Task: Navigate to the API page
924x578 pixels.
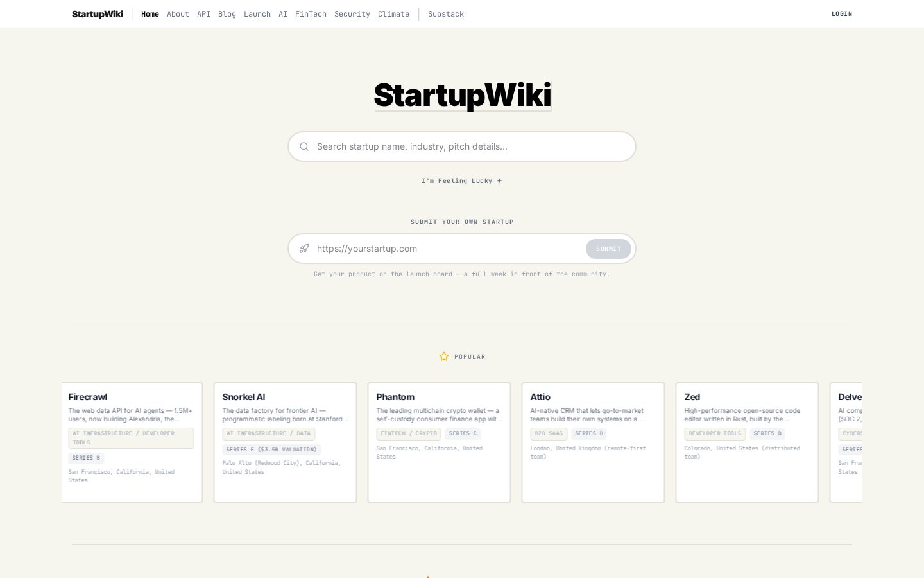Action: click(x=203, y=14)
